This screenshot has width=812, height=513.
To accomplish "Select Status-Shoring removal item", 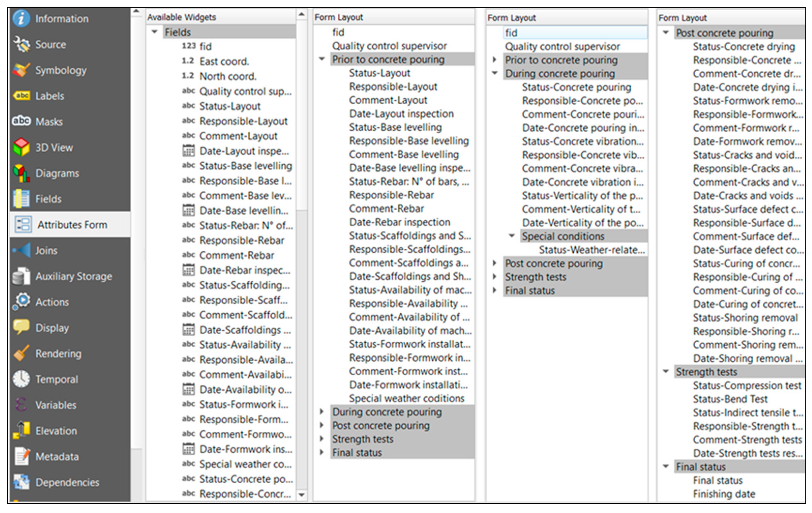I will point(745,317).
